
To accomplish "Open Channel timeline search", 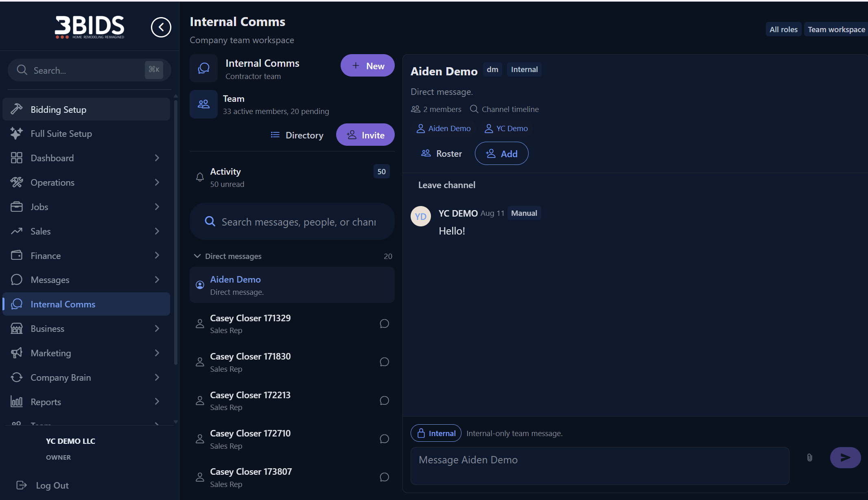I will [x=504, y=109].
